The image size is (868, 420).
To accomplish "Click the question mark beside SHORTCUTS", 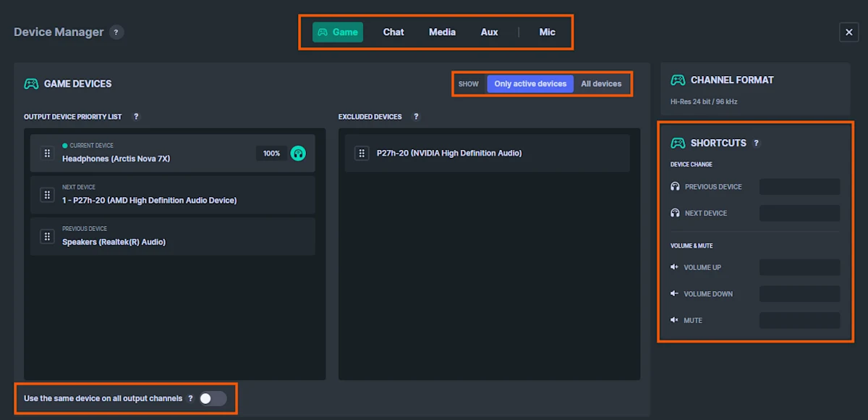I will tap(757, 143).
